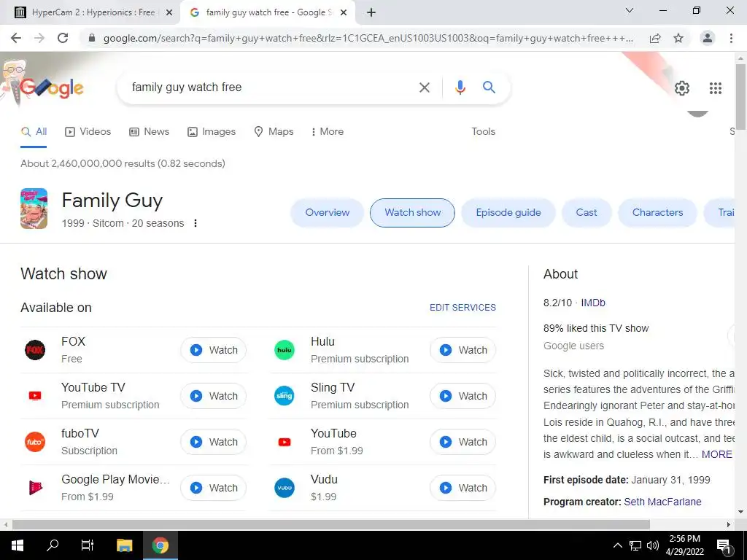The image size is (747, 560).
Task: Click Watch button for YouTube TV
Action: [213, 396]
